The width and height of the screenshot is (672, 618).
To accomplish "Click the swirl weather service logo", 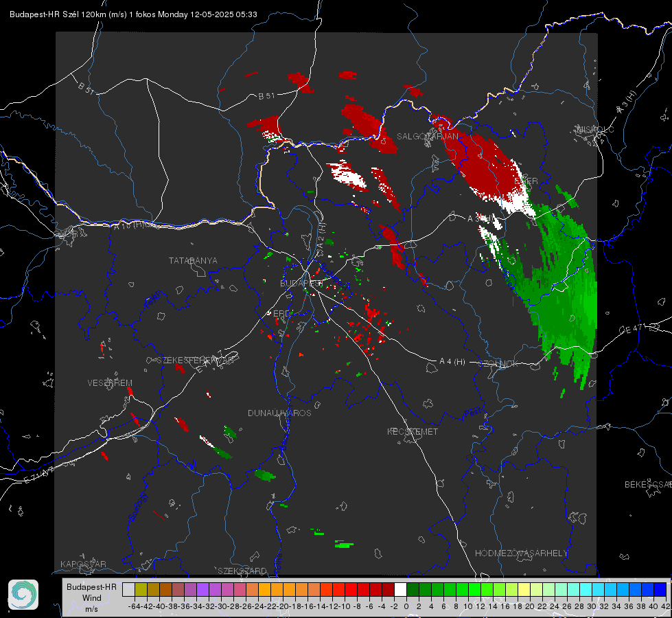I will (23, 595).
